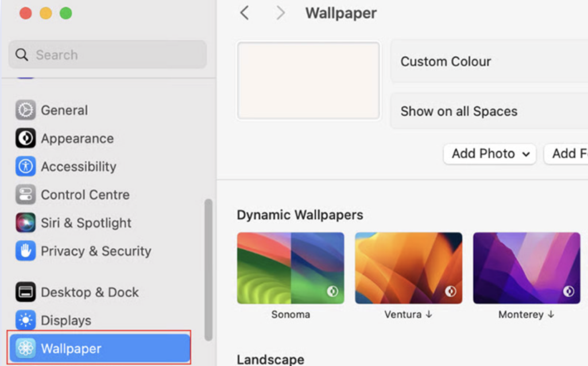This screenshot has width=588, height=366.
Task: Click the Siri & Spotlight icon
Action: 25,223
